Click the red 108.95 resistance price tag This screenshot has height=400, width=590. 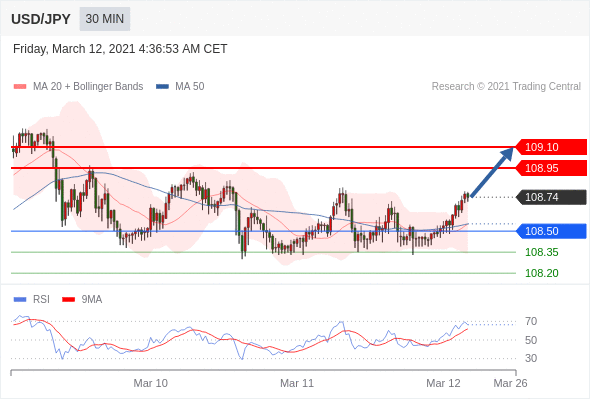(550, 168)
